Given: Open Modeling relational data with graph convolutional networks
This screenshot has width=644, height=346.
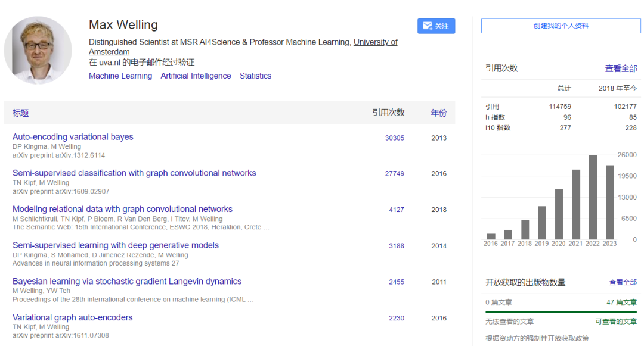Looking at the screenshot, I should click(x=122, y=210).
